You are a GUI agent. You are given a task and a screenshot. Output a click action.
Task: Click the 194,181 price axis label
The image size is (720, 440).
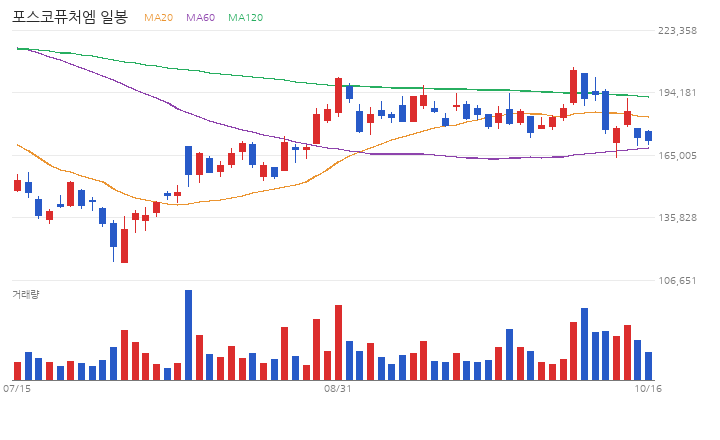click(x=677, y=93)
